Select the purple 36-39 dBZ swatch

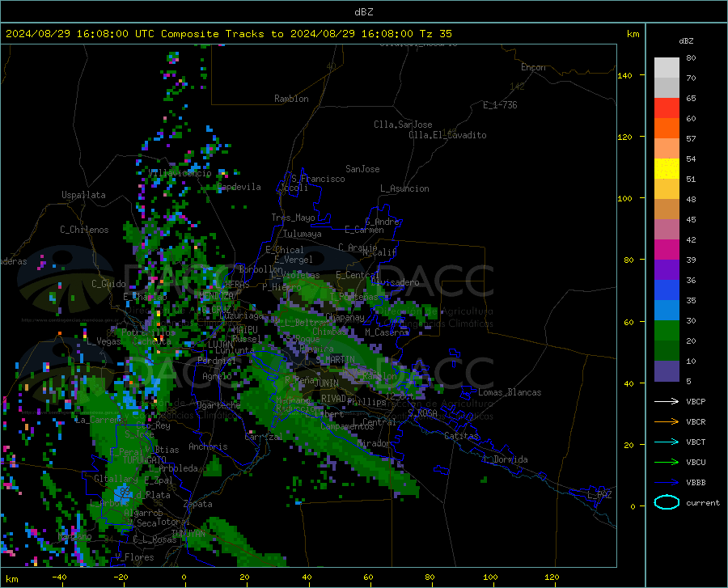coord(667,270)
